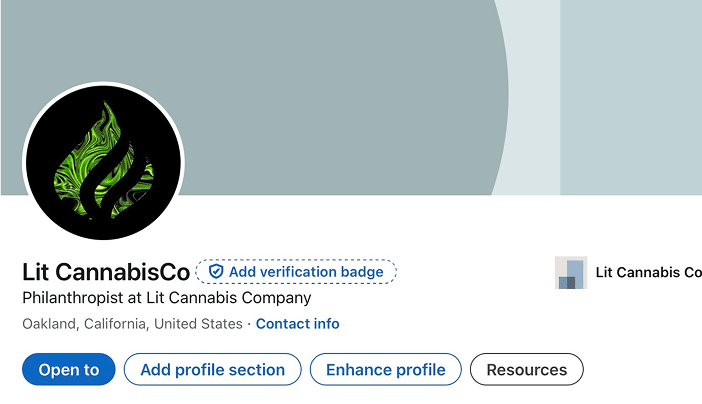Click the green flame profile photo
Viewport: 702px width, 404px height.
(104, 162)
